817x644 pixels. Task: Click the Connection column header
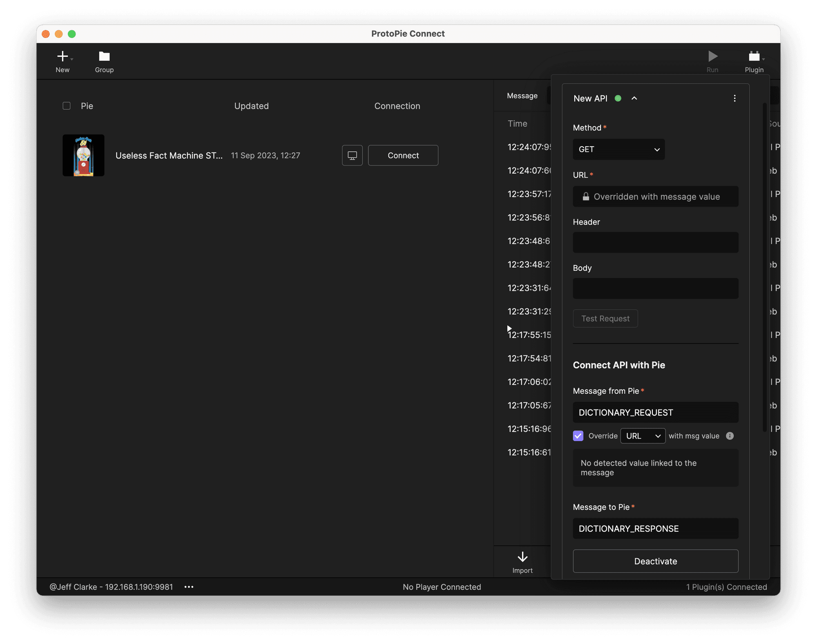tap(397, 106)
